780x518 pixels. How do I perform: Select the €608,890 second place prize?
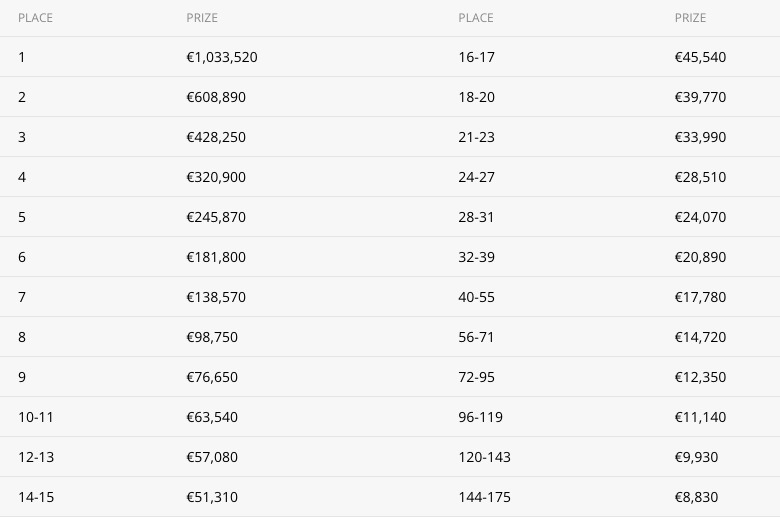coord(216,97)
